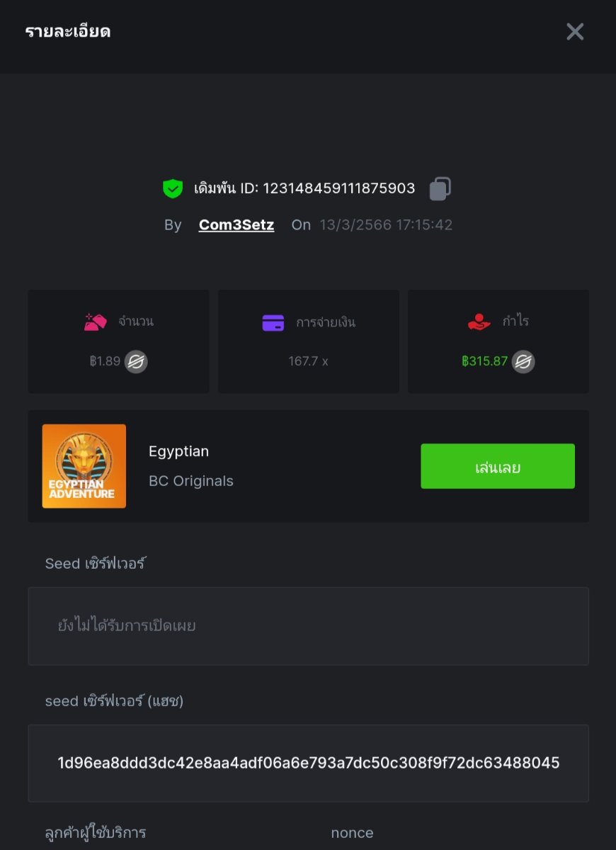Click the Seed เซิร์ฟเวอร์ unrevealed field
Image resolution: width=616 pixels, height=850 pixels.
tap(308, 626)
